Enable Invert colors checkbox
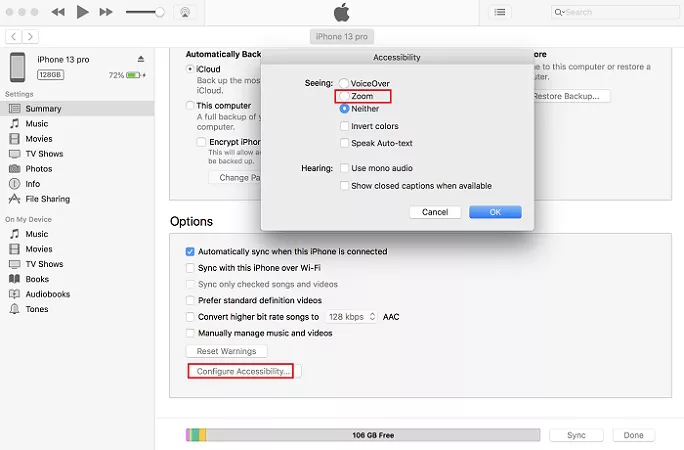This screenshot has height=450, width=684. pos(344,126)
